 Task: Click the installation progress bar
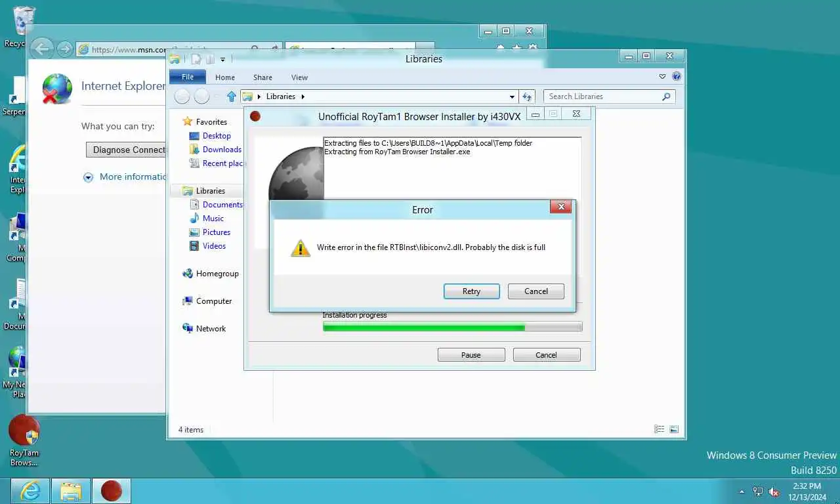point(452,327)
